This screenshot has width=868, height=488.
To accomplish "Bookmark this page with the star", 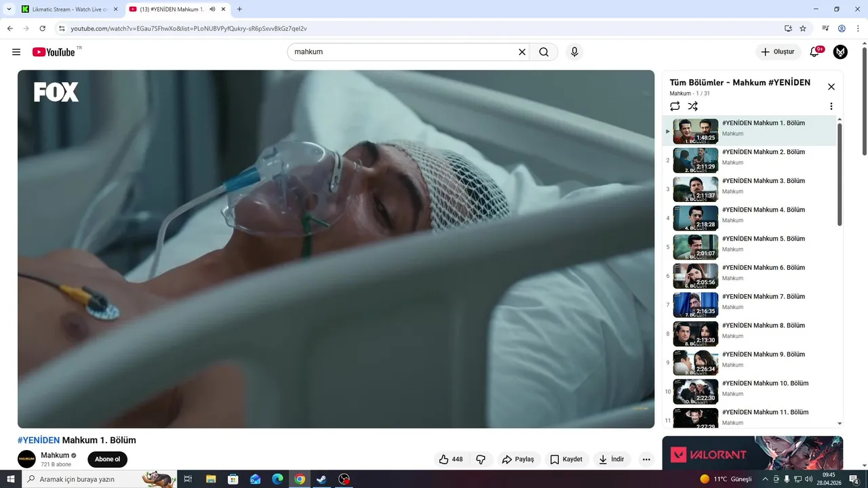I will pyautogui.click(x=803, y=28).
